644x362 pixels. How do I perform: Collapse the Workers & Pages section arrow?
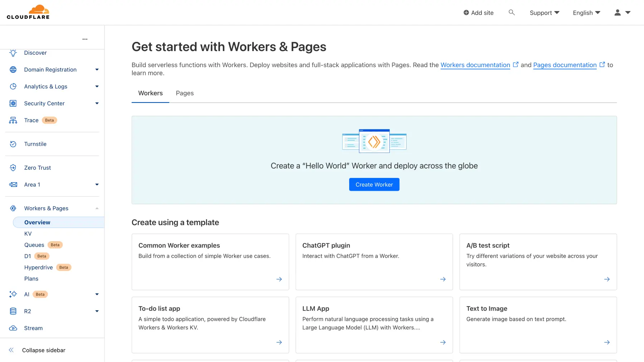pyautogui.click(x=97, y=208)
